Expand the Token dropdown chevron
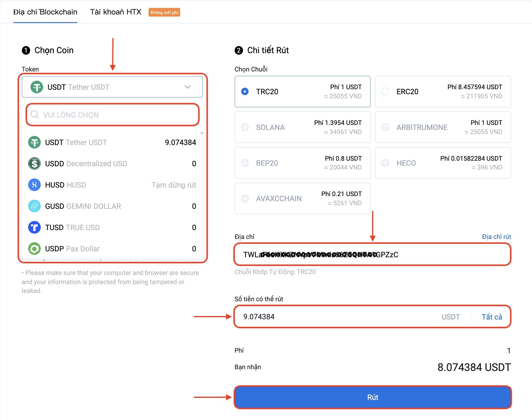Screen dimensions: 532x420 click(x=187, y=87)
